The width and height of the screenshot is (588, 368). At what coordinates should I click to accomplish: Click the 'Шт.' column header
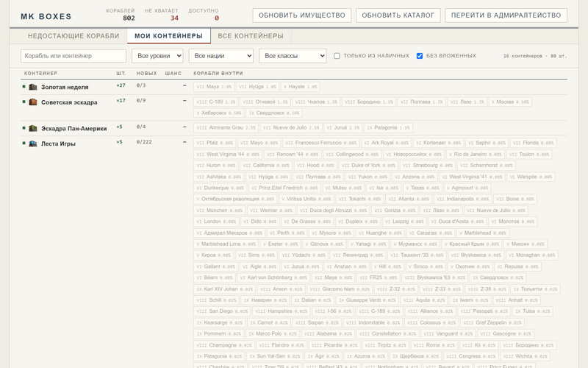[121, 73]
